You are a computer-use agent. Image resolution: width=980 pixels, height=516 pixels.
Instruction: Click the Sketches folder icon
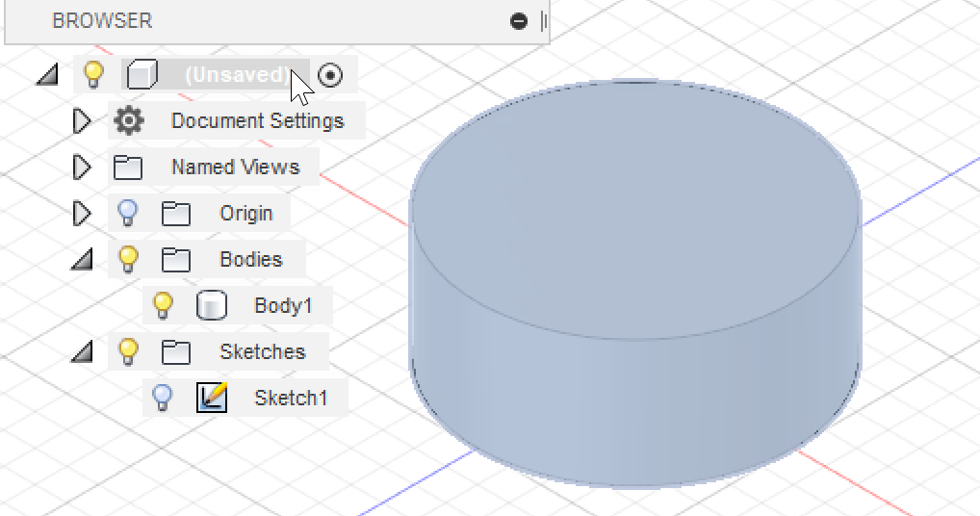(175, 352)
